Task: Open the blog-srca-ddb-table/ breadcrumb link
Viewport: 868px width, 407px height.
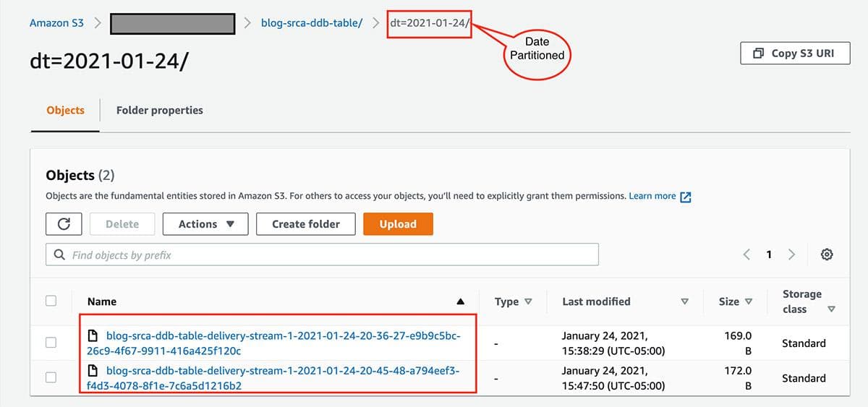Action: click(x=312, y=23)
